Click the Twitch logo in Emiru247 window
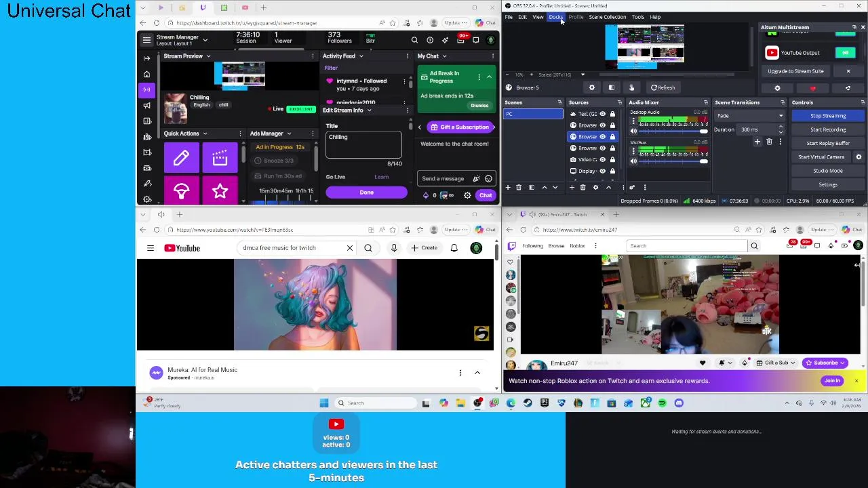 pyautogui.click(x=512, y=246)
